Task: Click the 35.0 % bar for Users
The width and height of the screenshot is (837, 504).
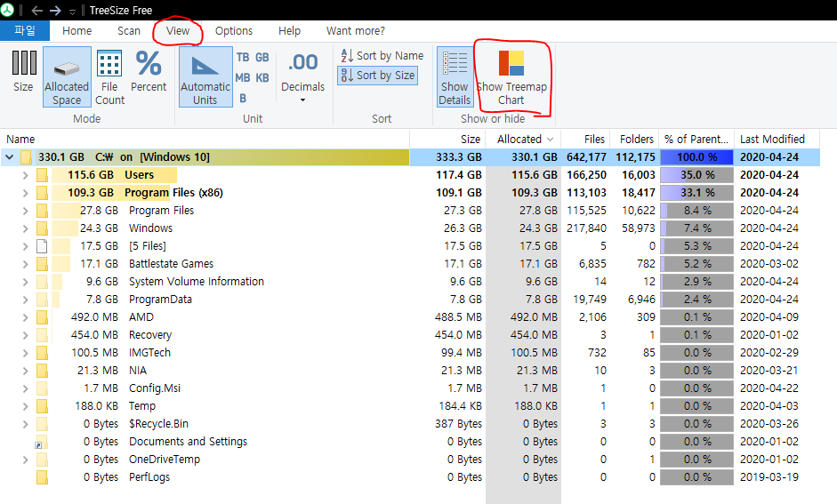Action: 696,175
